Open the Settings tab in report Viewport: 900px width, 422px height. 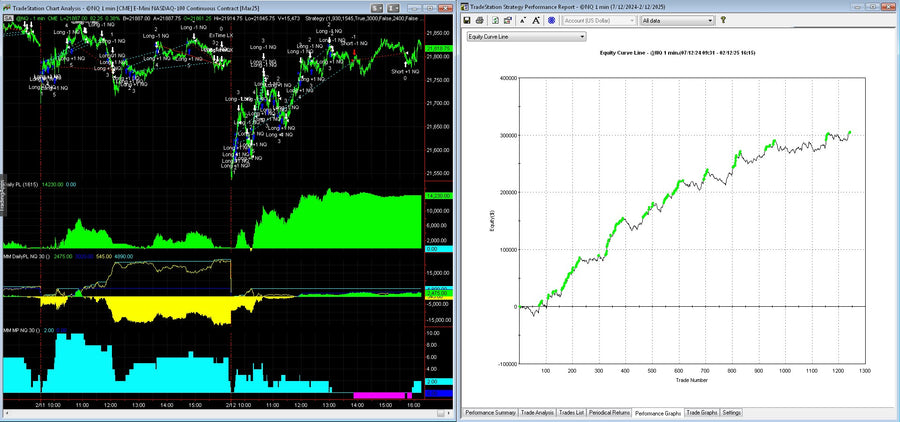coord(731,412)
